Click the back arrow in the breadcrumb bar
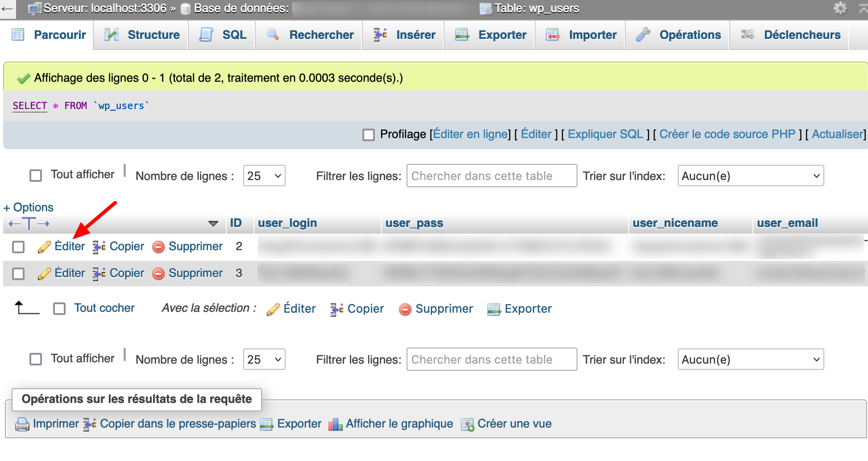The height and width of the screenshot is (461, 868). (7, 8)
